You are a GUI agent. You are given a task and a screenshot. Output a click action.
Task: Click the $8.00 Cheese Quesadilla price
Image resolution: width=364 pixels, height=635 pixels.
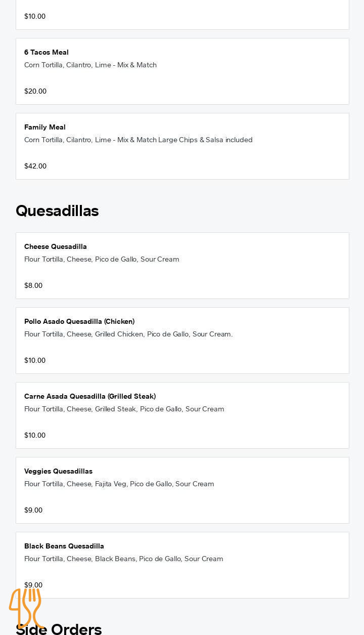click(33, 285)
